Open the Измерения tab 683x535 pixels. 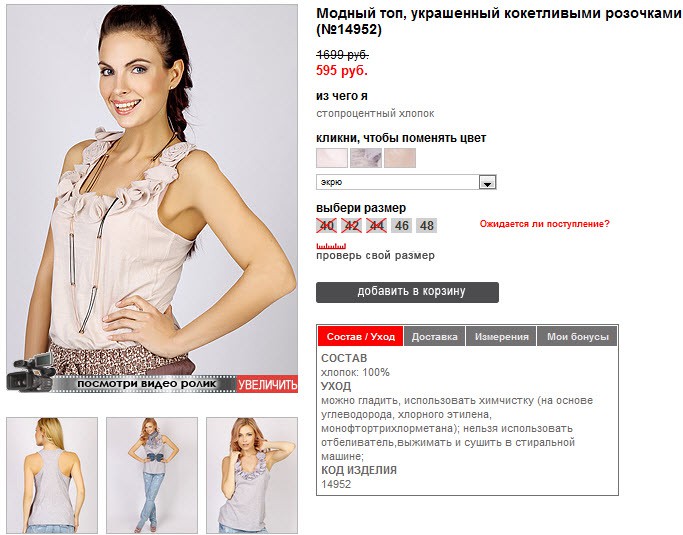click(501, 336)
